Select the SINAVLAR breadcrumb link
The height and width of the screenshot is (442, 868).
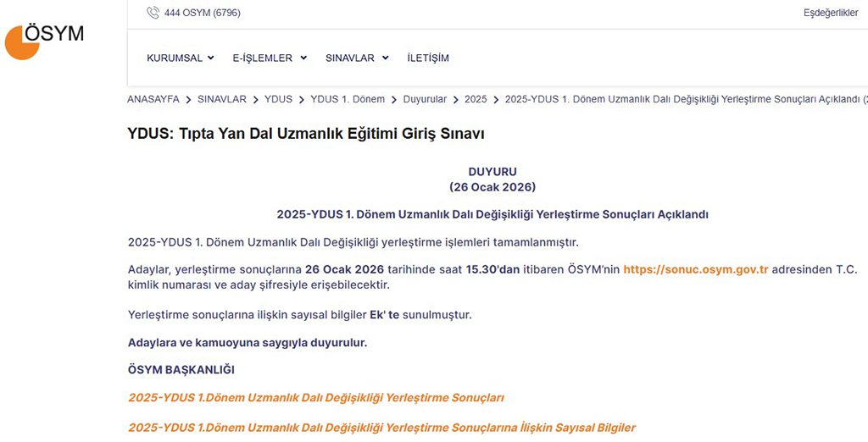222,99
